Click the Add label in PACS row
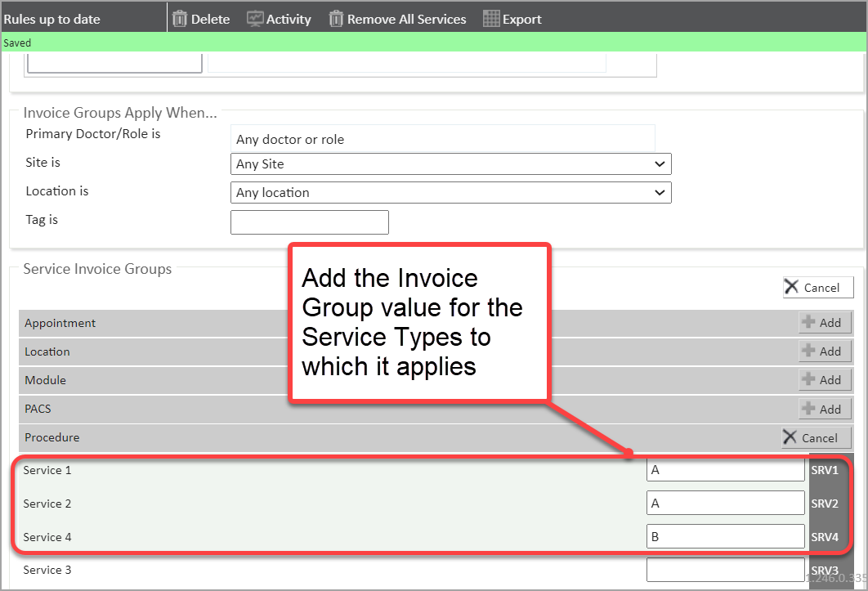 click(830, 410)
